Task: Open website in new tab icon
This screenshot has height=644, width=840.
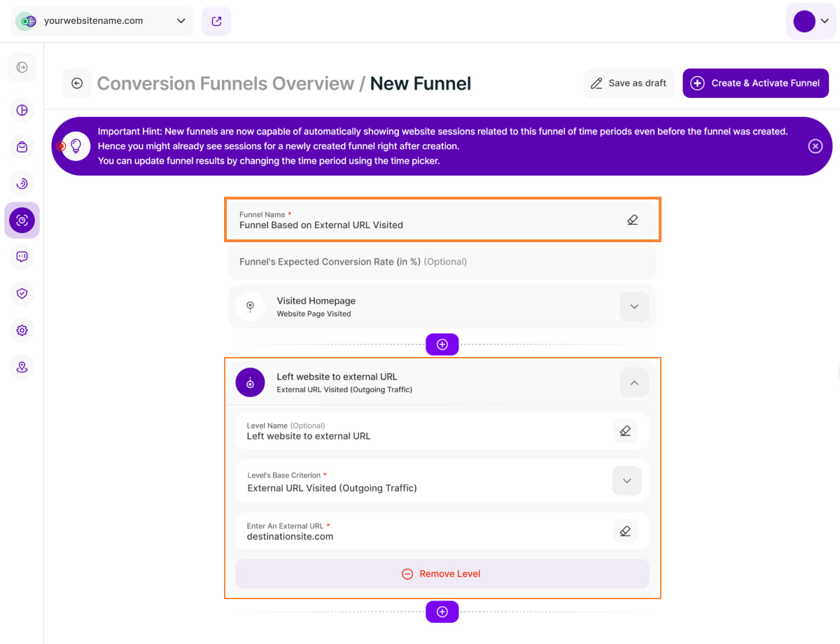Action: pyautogui.click(x=216, y=21)
